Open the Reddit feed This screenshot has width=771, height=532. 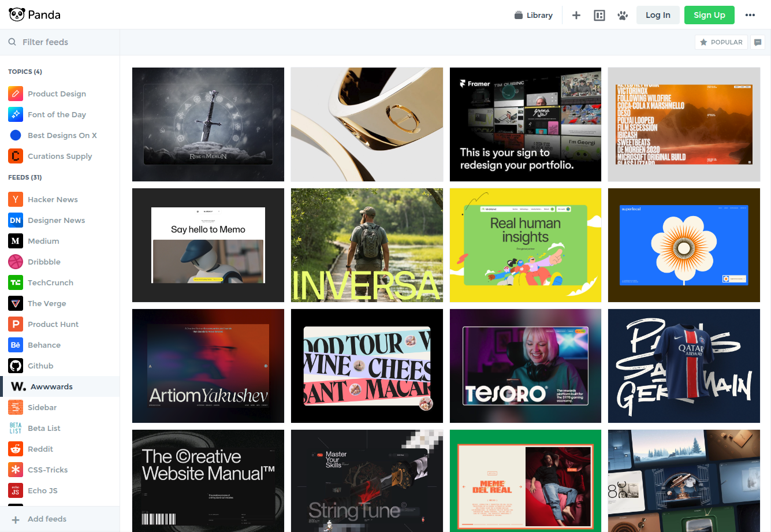click(40, 449)
